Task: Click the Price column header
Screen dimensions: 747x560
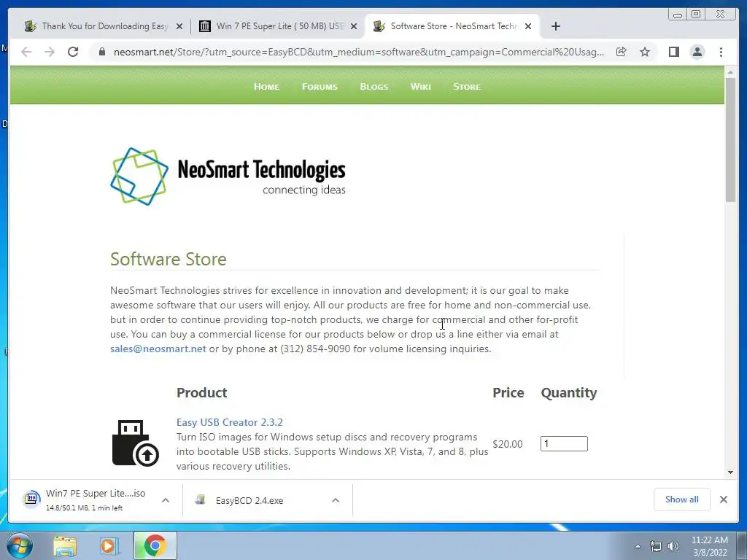Action: point(508,393)
